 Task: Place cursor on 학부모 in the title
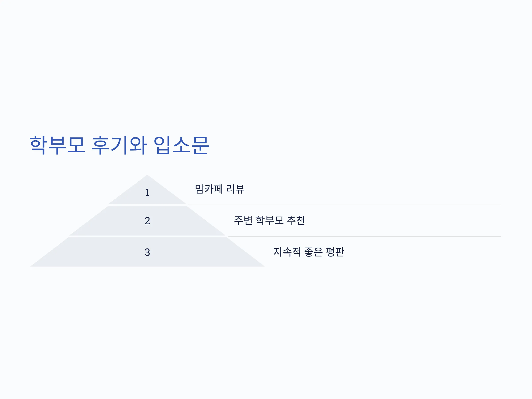(x=57, y=145)
